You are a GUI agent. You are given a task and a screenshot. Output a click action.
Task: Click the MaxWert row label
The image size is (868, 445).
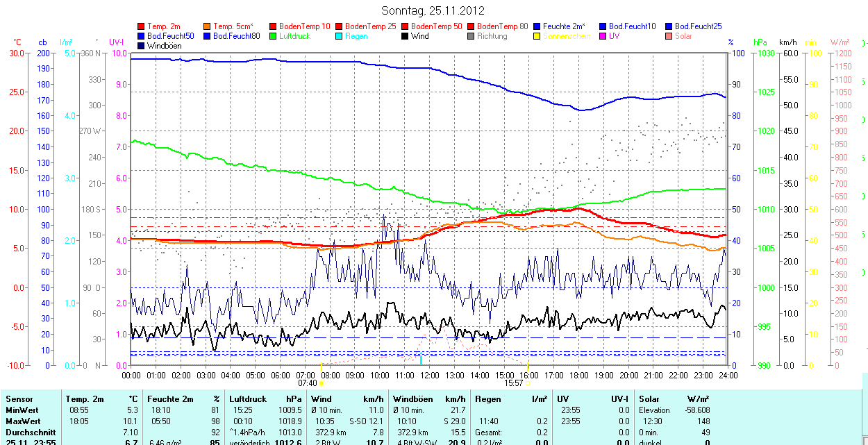point(24,421)
